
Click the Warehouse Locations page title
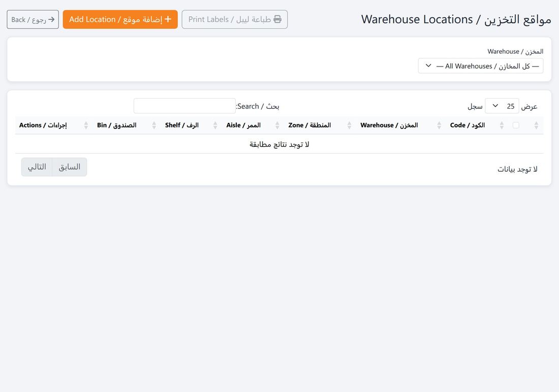(456, 19)
